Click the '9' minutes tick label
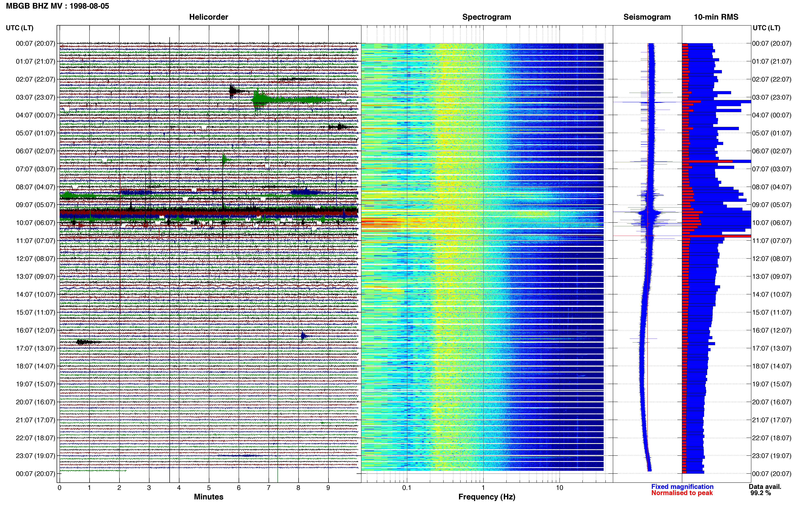 point(328,488)
